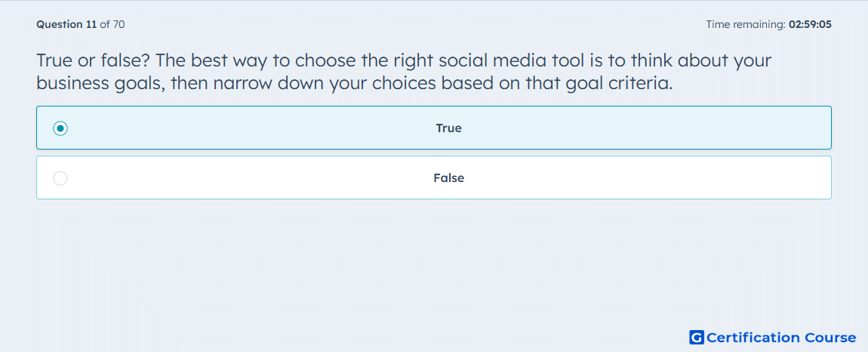Click the blue G logo icon
Image resolution: width=868 pixels, height=352 pixels.
[697, 337]
